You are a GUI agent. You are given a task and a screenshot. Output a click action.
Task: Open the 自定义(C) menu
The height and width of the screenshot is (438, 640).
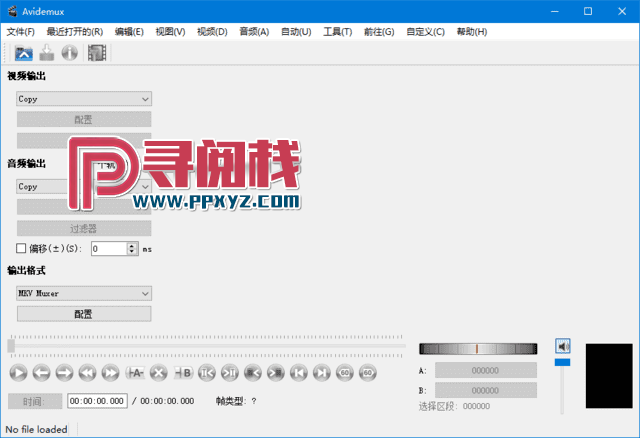click(426, 31)
